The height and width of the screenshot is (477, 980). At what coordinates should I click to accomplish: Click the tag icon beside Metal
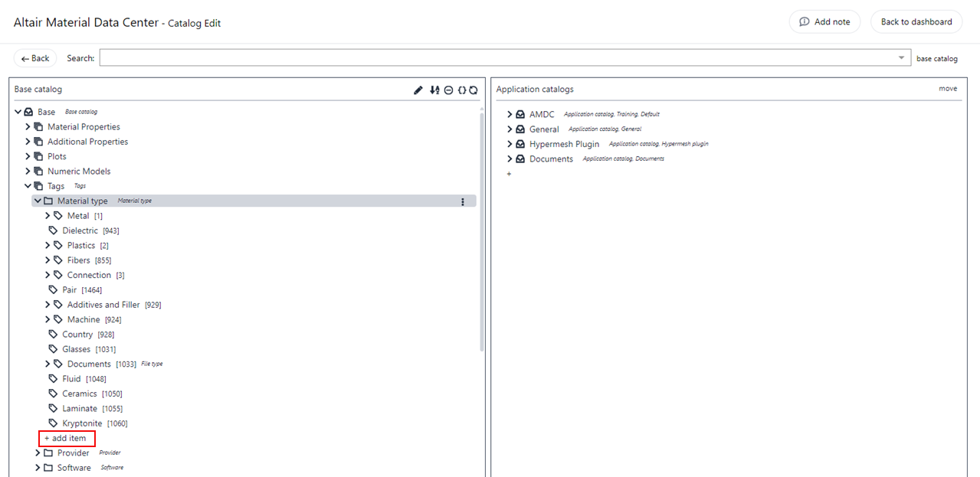click(58, 216)
